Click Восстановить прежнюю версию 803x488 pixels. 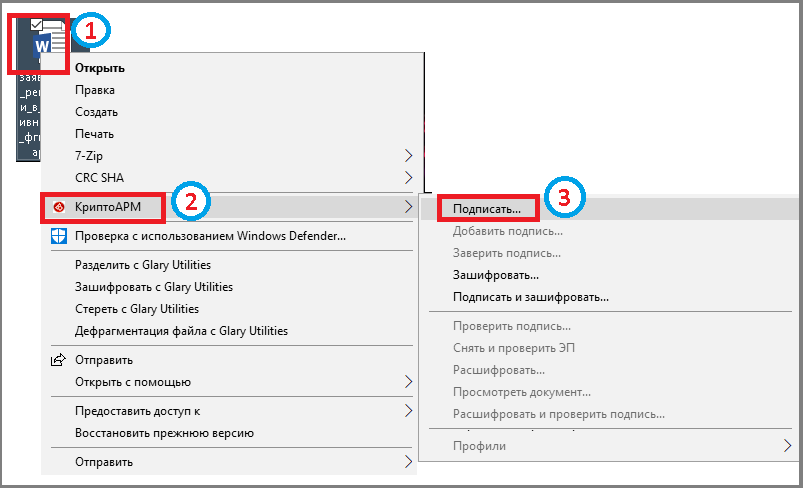164,433
